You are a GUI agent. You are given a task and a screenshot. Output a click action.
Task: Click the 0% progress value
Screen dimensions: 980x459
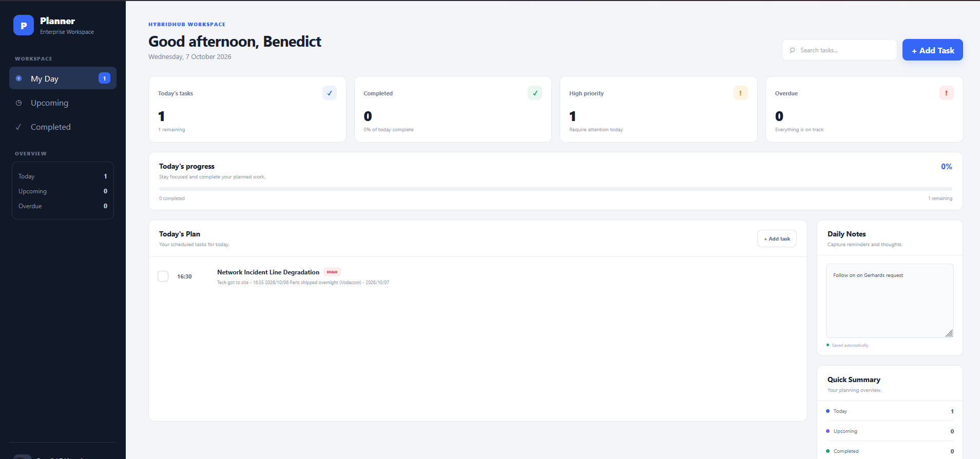[x=946, y=166]
